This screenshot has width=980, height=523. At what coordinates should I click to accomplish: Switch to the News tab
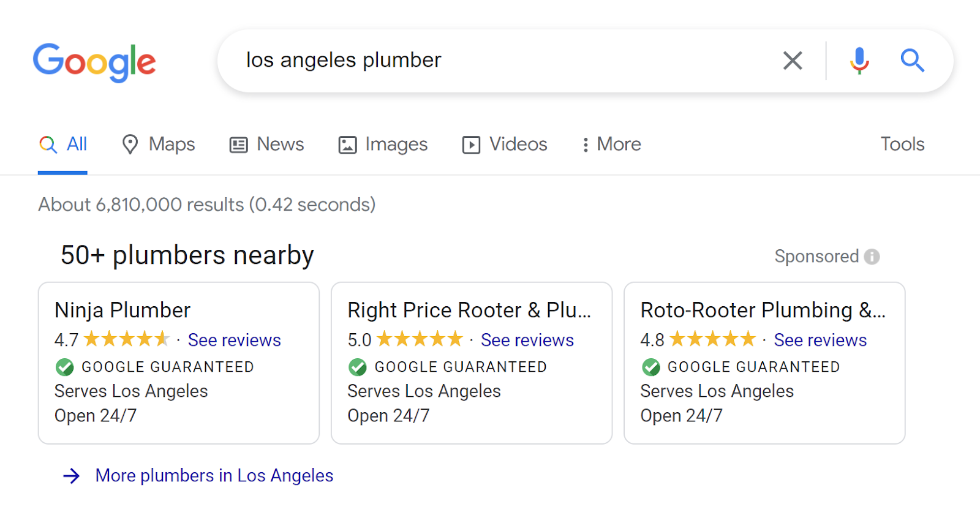[266, 145]
